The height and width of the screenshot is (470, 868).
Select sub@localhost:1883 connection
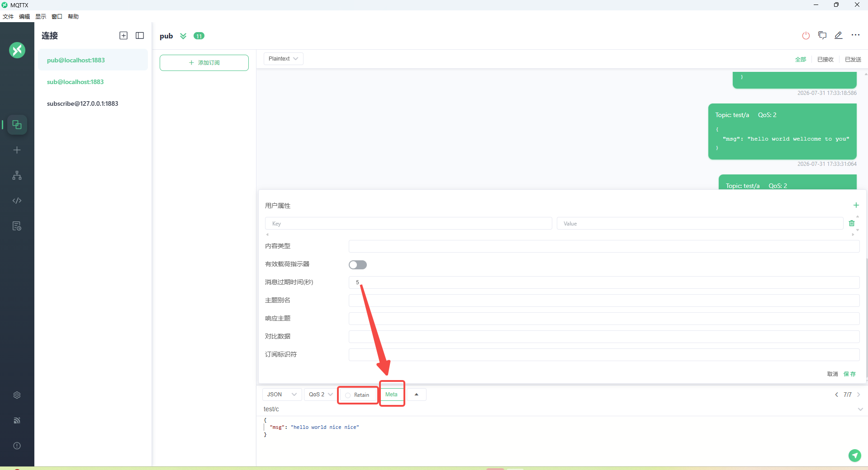93,82
